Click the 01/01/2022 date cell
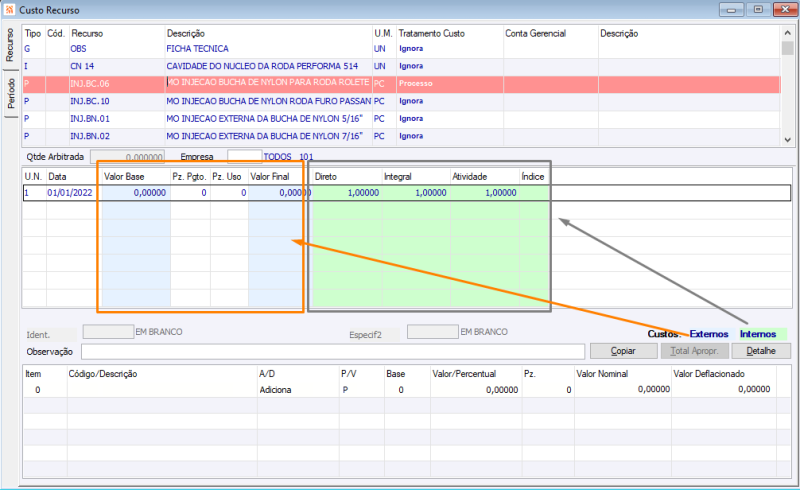 coord(70,193)
